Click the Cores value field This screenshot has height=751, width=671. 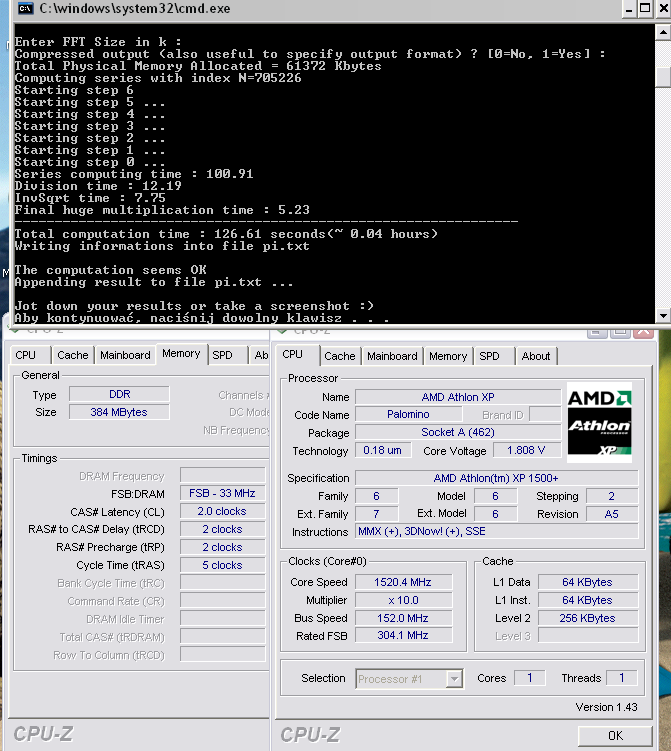[x=530, y=678]
